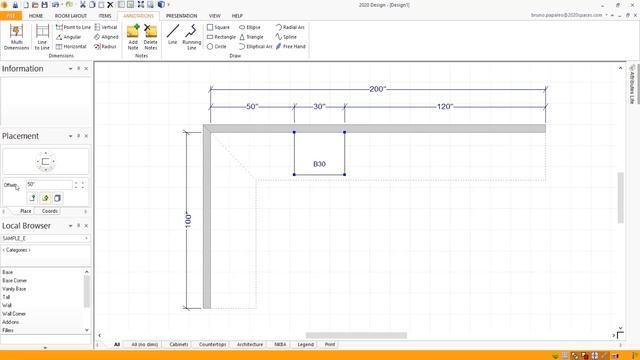Open the HELP ribbon tab
Viewport: 640px width, 360px height.
pyautogui.click(x=237, y=16)
